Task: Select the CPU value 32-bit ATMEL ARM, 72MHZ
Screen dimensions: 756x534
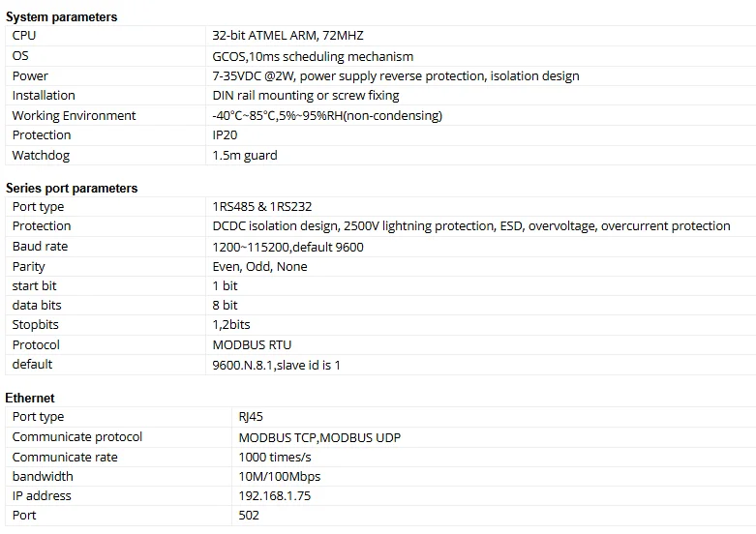Action: point(287,36)
